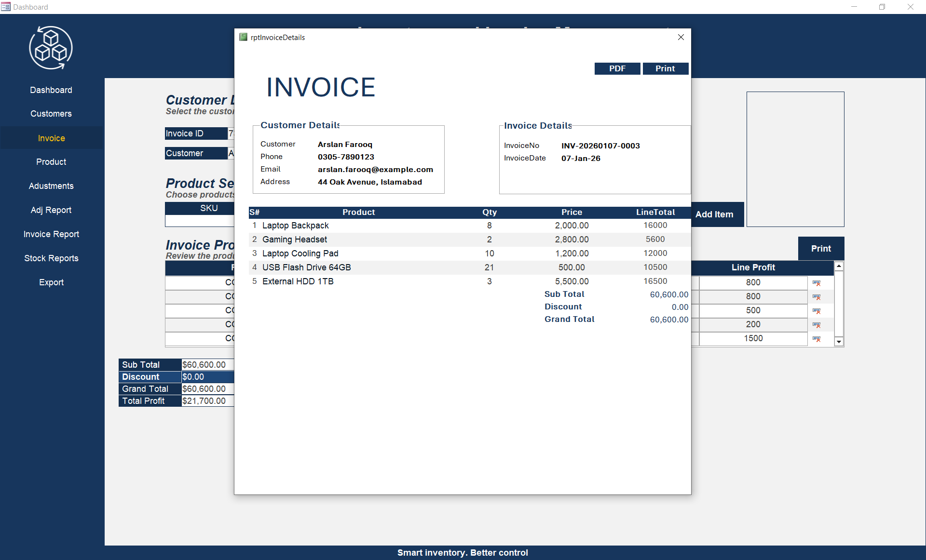
Task: Click the Total Profit value $21,700.00
Action: click(207, 401)
